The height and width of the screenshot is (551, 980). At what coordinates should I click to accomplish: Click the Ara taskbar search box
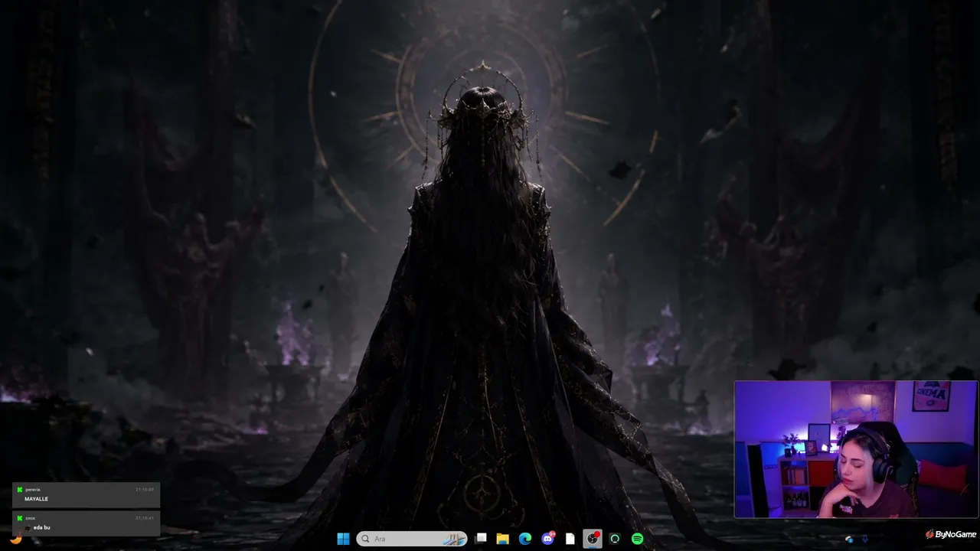412,539
